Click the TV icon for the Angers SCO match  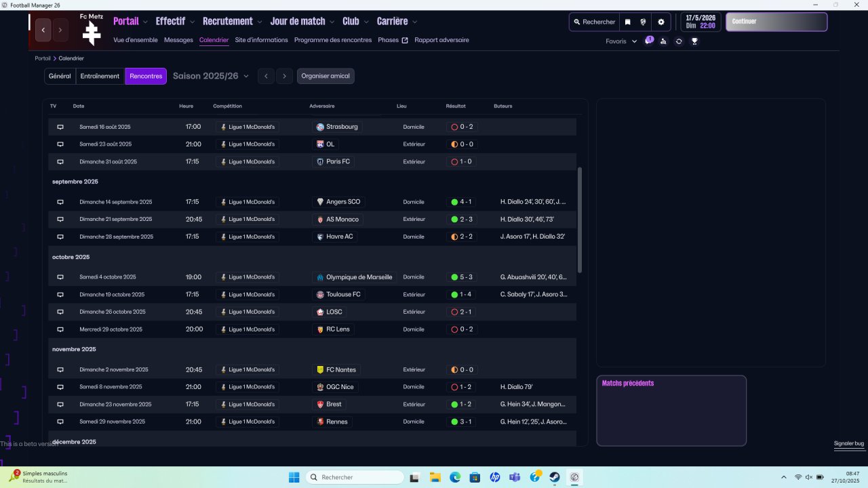tap(60, 202)
